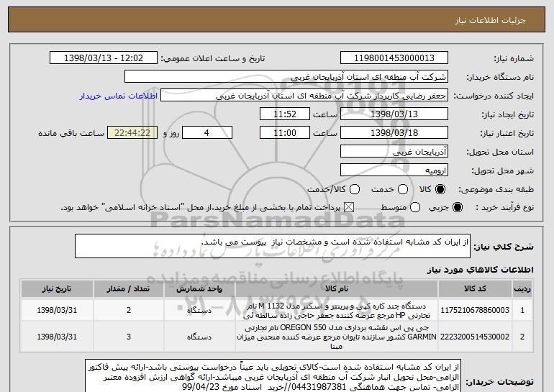This screenshot has width=554, height=392.
Task: Click the 11:00 validity time field
Action: (x=285, y=133)
